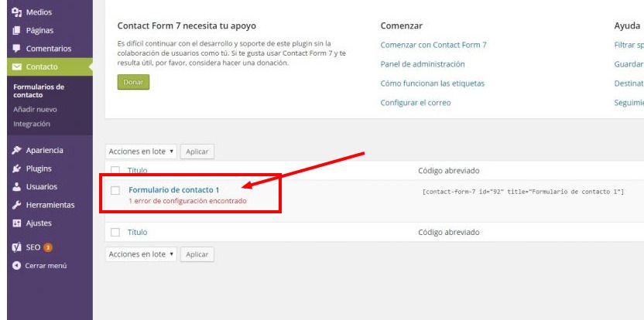644x320 pixels.
Task: Click '1 error de configuración encontrado' text
Action: 187,201
